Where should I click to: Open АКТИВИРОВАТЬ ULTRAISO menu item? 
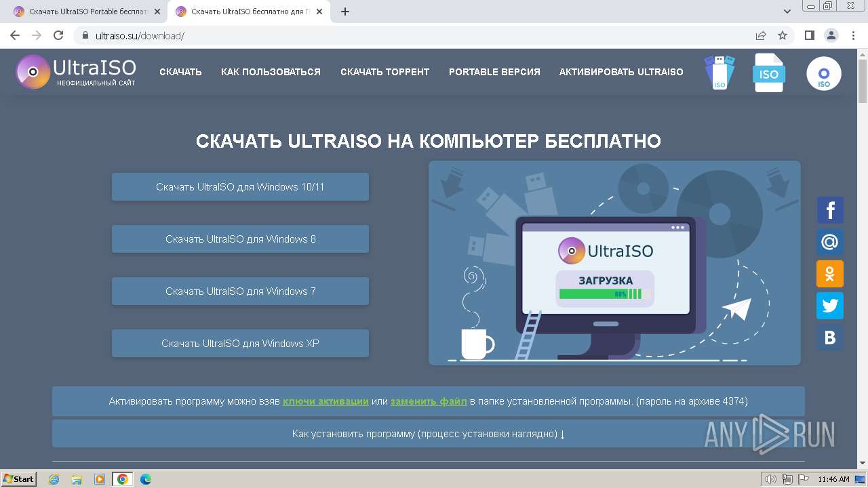pos(621,72)
